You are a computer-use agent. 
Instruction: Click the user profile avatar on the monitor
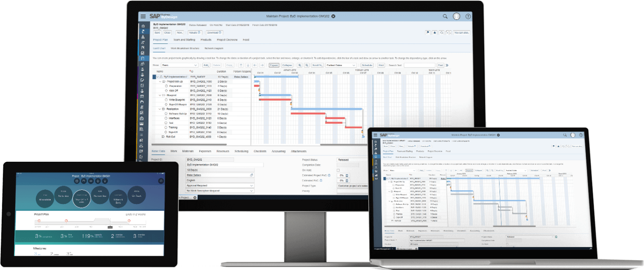coord(456,16)
